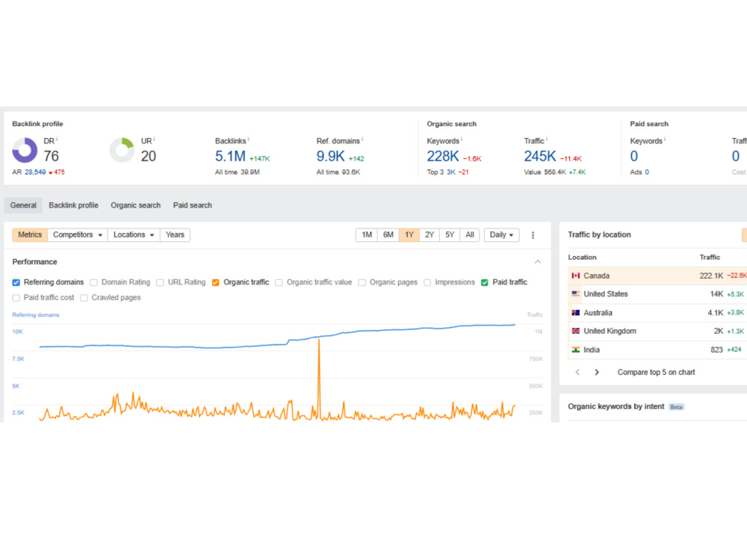
Task: Select the Canada traffic row
Action: tap(657, 276)
